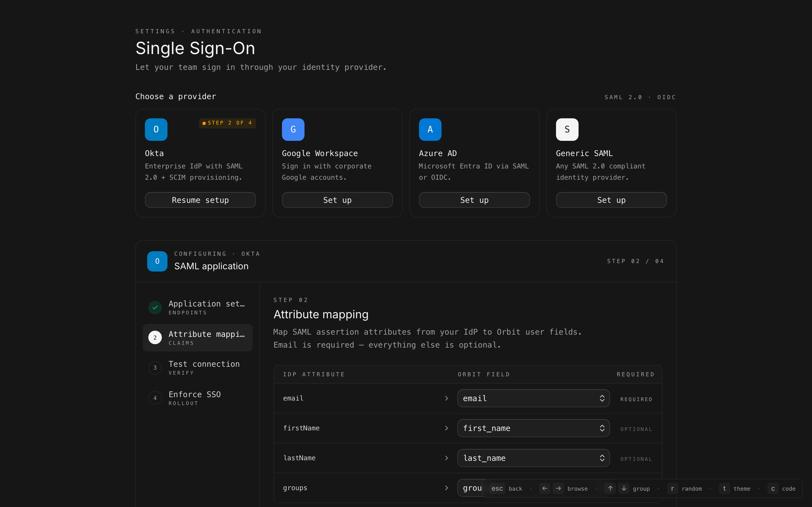The width and height of the screenshot is (812, 507).
Task: Select the Enforce SSO step
Action: click(x=198, y=398)
